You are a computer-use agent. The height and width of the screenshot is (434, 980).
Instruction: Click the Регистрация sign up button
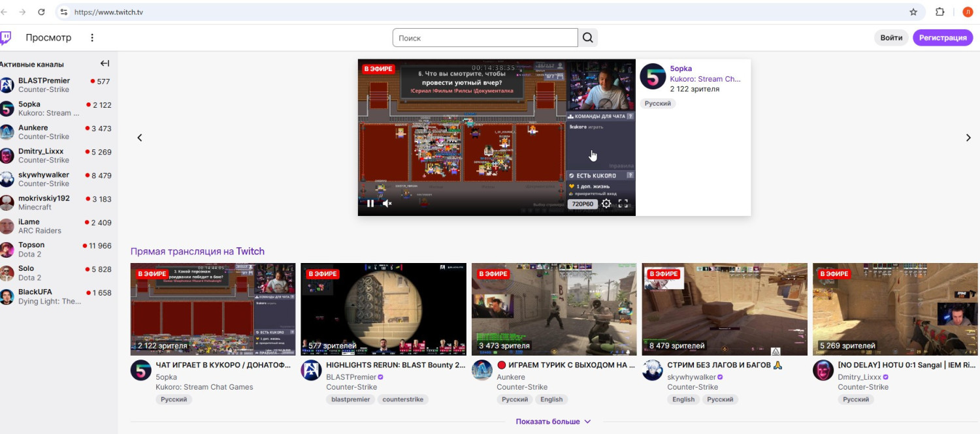[x=942, y=38]
